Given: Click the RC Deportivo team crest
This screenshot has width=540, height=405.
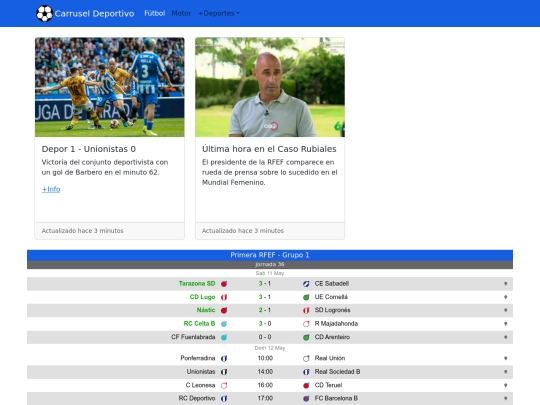Looking at the screenshot, I should (224, 398).
